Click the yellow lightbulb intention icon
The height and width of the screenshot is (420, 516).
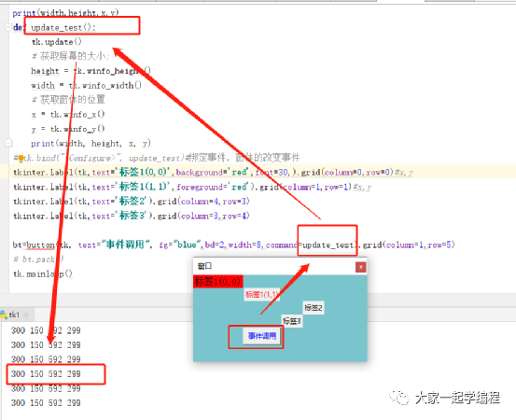[x=21, y=159]
